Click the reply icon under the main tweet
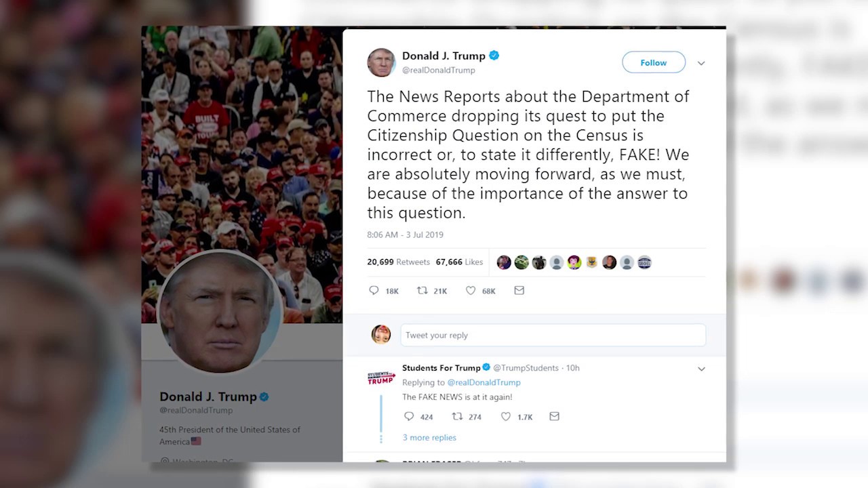868x488 pixels. (374, 290)
